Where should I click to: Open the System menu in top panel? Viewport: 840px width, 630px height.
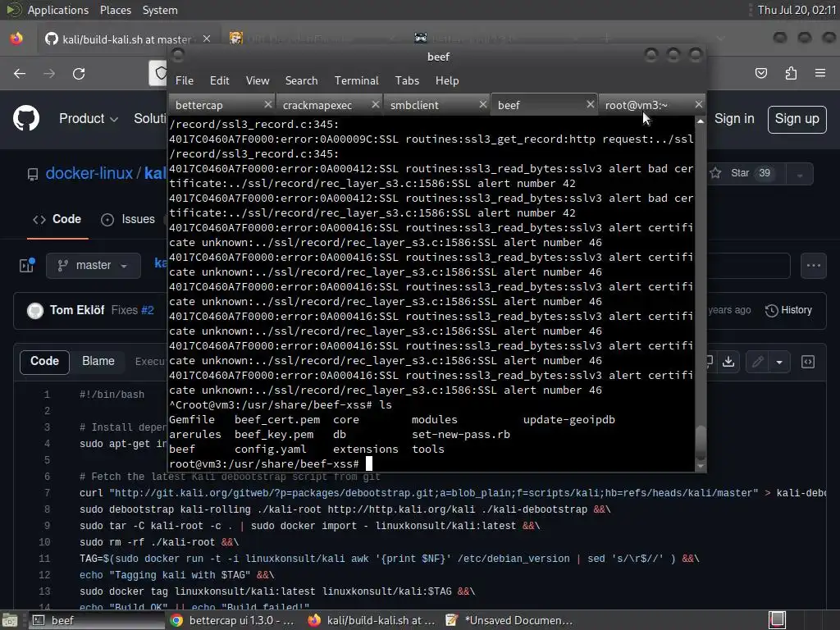pos(160,10)
